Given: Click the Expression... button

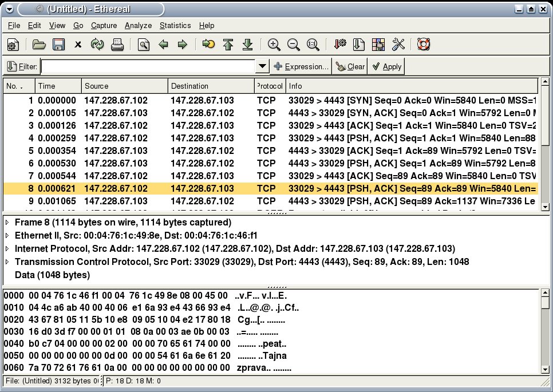Looking at the screenshot, I should coord(301,66).
